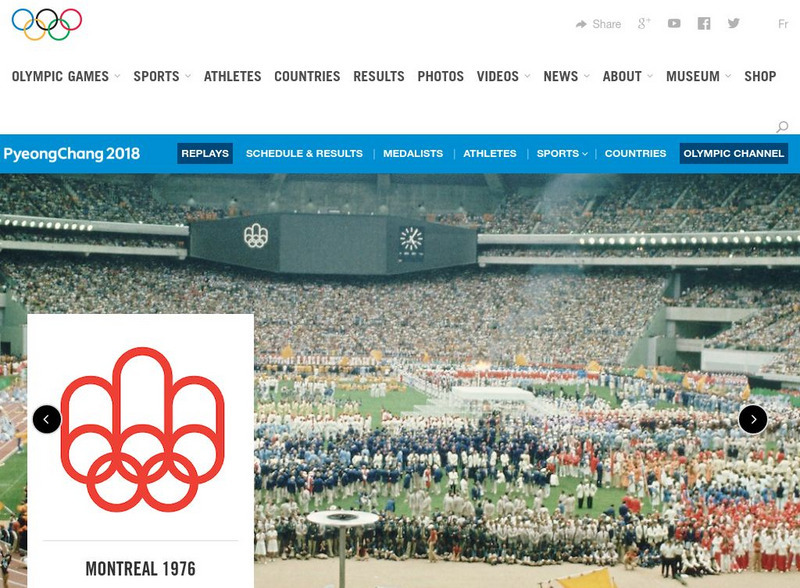Click the search magnifier icon
The width and height of the screenshot is (800, 588).
[x=782, y=127]
